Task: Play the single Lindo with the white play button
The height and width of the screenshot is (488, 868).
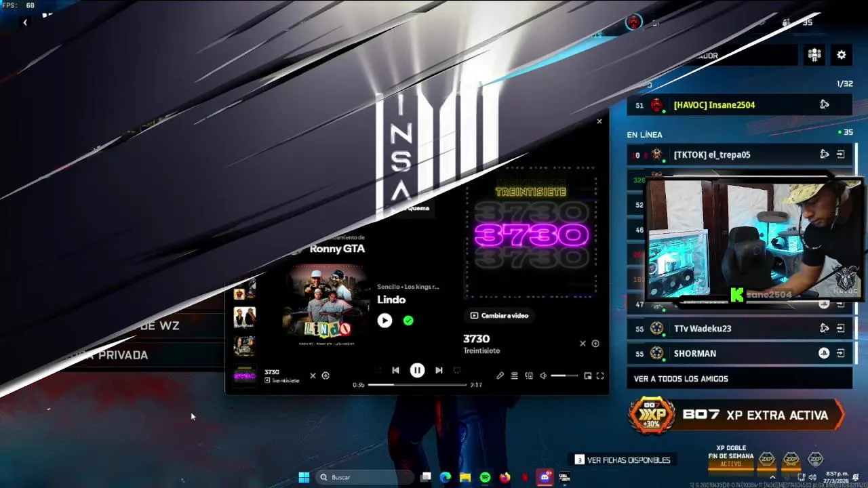Action: [x=384, y=321]
